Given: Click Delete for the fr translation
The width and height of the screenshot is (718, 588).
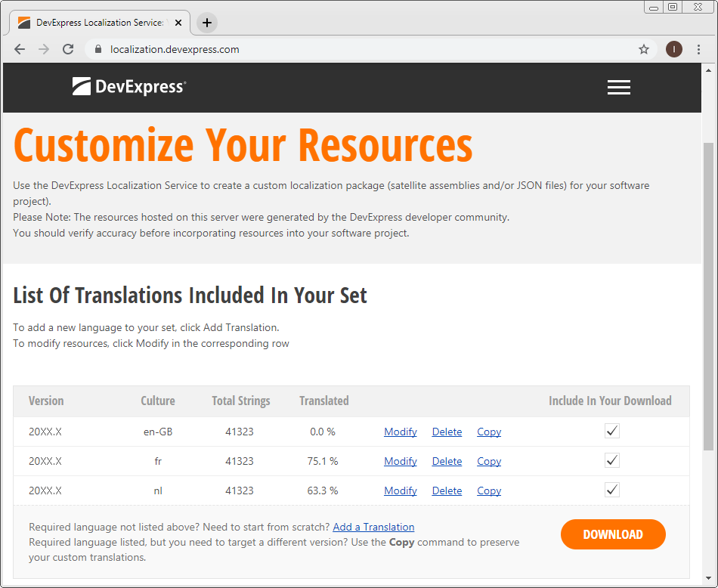Looking at the screenshot, I should pyautogui.click(x=447, y=461).
